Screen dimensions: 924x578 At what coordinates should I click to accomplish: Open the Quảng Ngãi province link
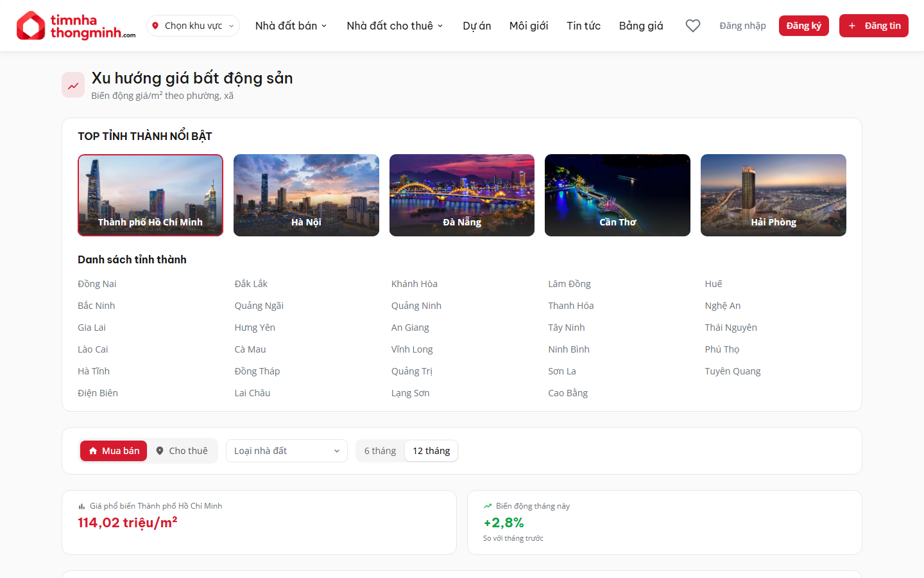click(259, 306)
